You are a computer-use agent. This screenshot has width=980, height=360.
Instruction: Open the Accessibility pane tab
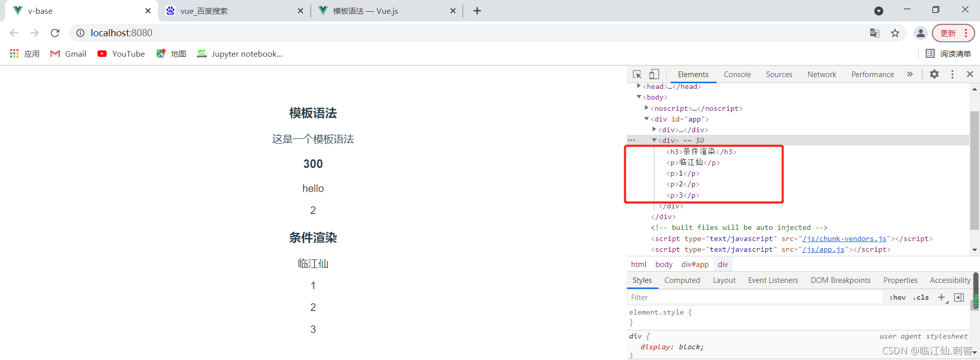click(950, 280)
